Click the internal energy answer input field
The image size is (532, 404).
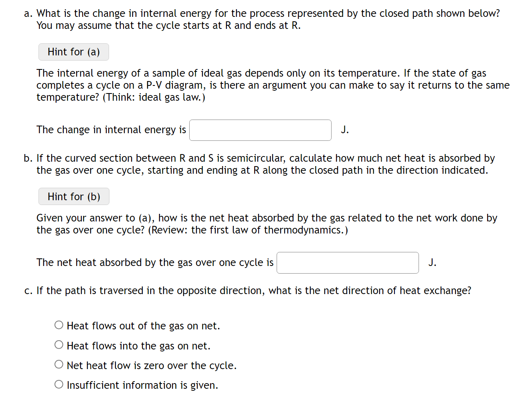pos(260,130)
